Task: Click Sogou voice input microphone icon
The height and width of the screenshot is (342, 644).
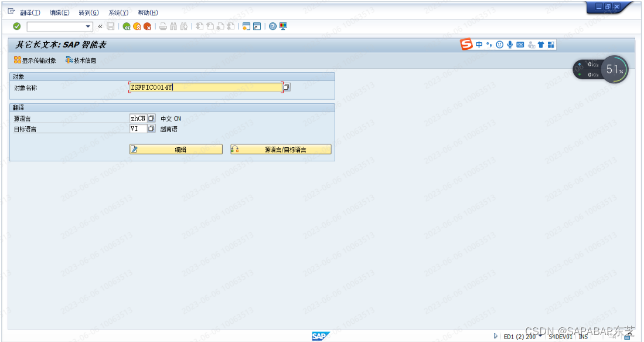Action: coord(510,45)
